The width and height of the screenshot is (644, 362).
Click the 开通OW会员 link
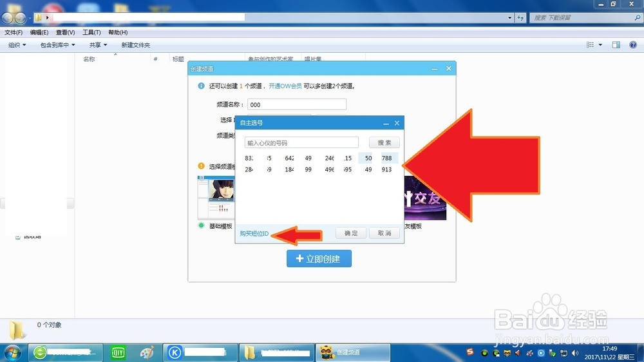[285, 86]
